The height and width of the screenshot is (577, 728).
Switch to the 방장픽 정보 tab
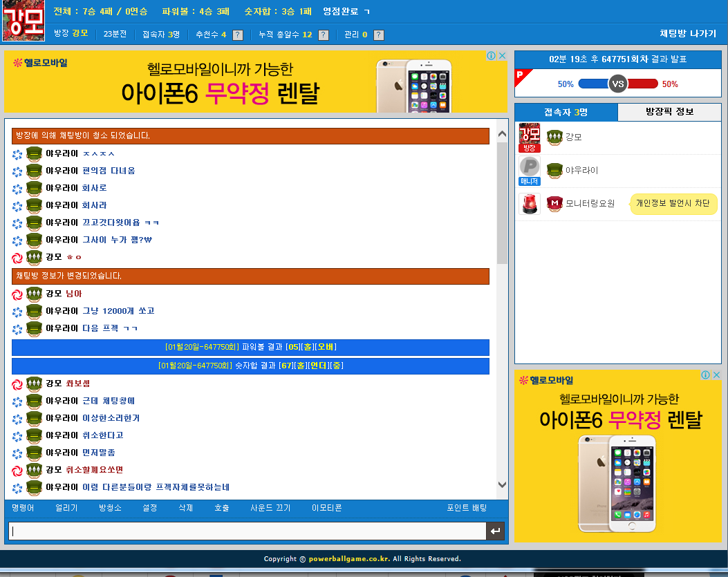click(670, 112)
